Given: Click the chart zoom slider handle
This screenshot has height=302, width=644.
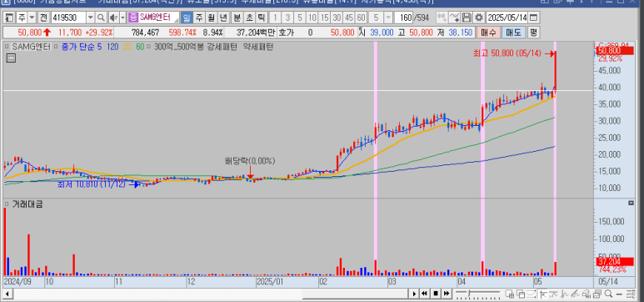Looking at the screenshot, I should (x=469, y=293).
